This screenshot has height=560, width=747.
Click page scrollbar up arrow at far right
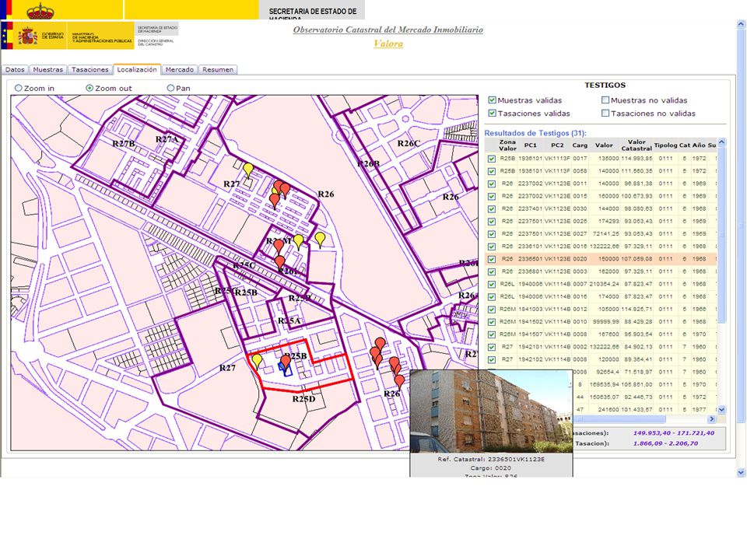pyautogui.click(x=741, y=23)
